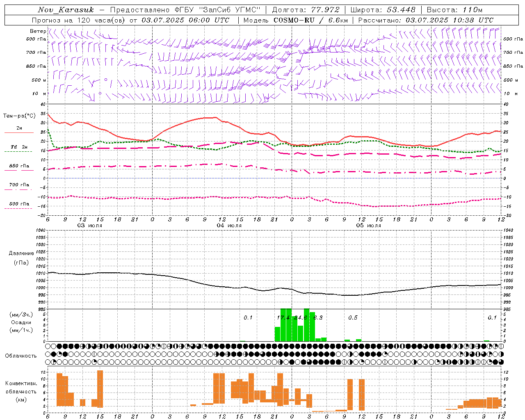Select the model name COSMO-RU / 6.6км
This screenshot has width=525, height=420.
click(x=310, y=20)
